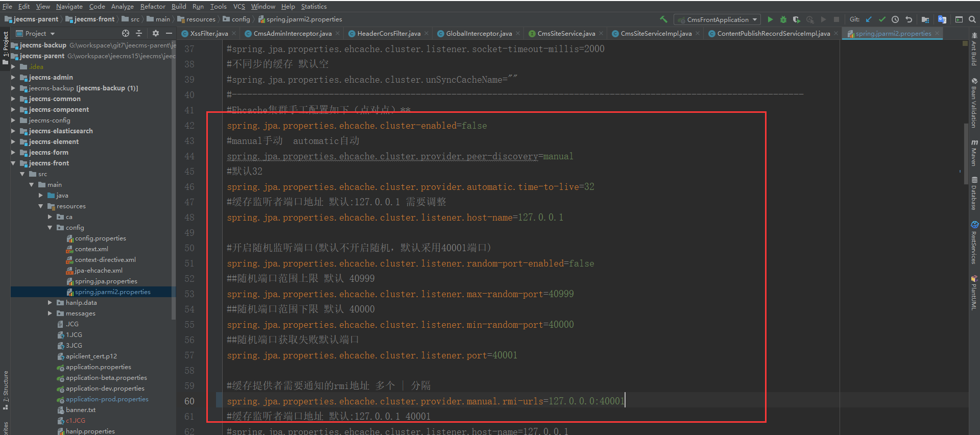Open the Maven tool window
The width and height of the screenshot is (980, 435).
(974, 153)
